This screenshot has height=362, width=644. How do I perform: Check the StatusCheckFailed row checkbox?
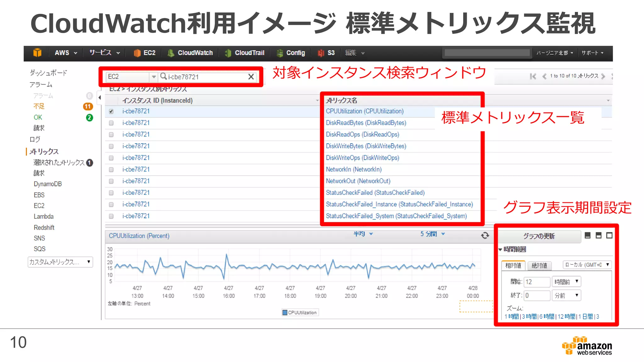tap(111, 193)
